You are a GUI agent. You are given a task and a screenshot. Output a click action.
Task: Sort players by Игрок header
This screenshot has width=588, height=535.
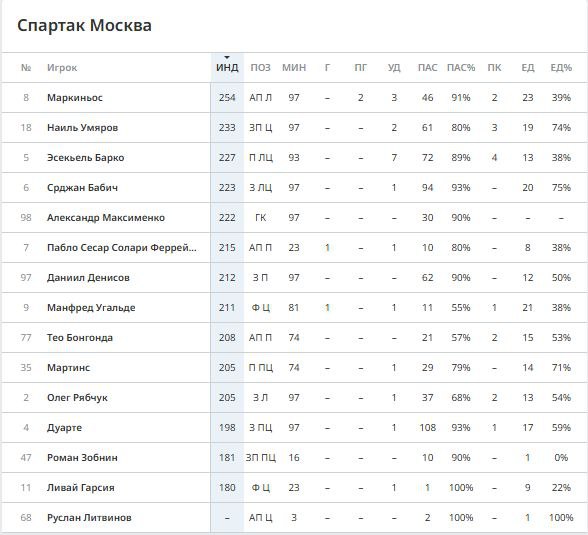tap(62, 67)
